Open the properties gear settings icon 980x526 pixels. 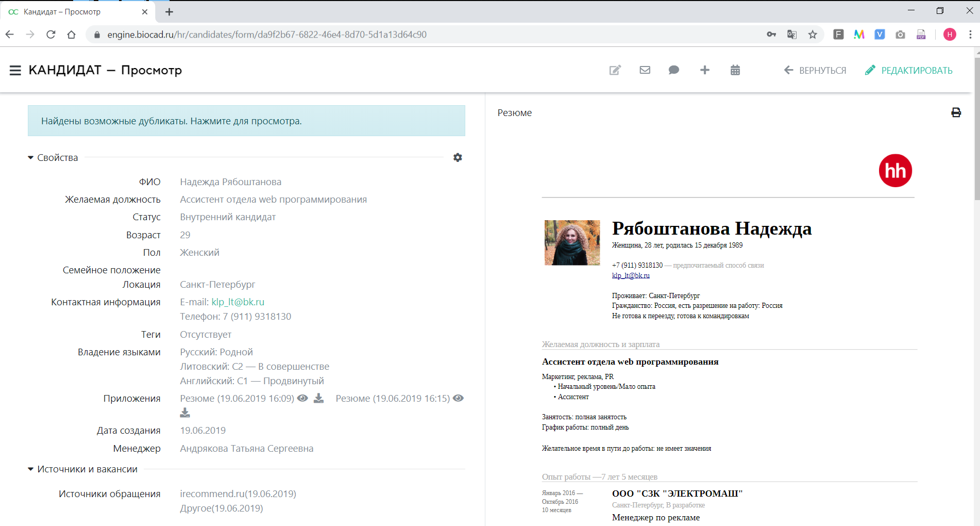(458, 157)
